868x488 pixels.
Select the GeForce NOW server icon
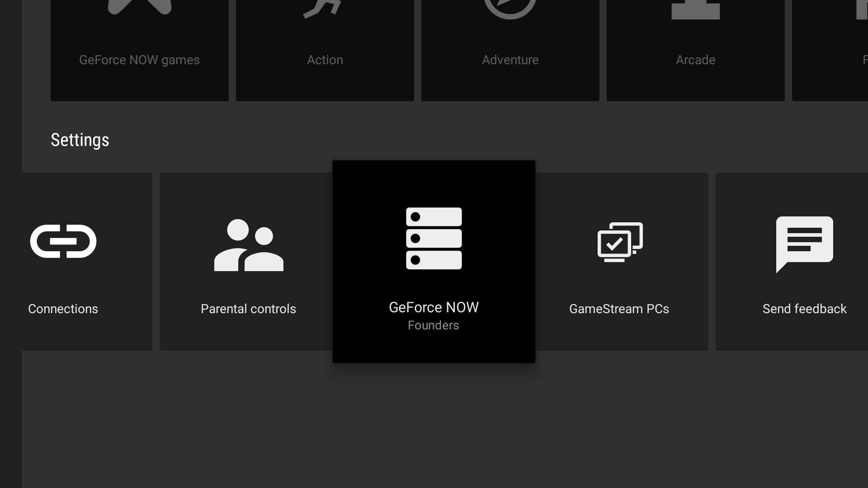coord(434,238)
